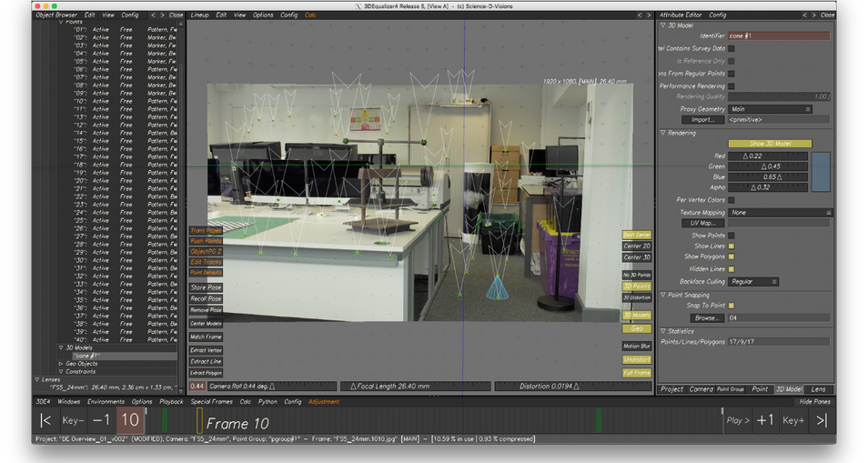The width and height of the screenshot is (868, 463).
Task: Collapse the Statistics section
Action: (x=663, y=331)
